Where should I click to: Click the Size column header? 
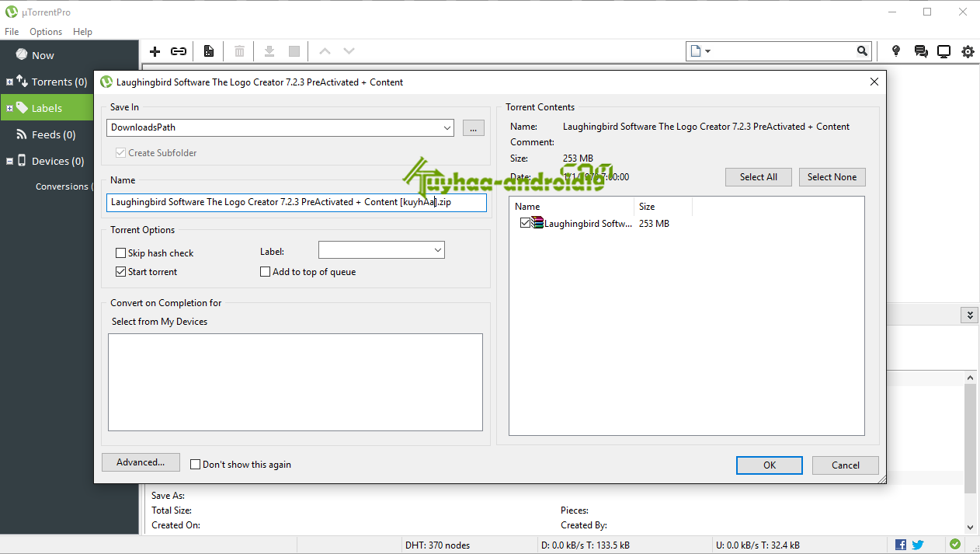pos(664,207)
